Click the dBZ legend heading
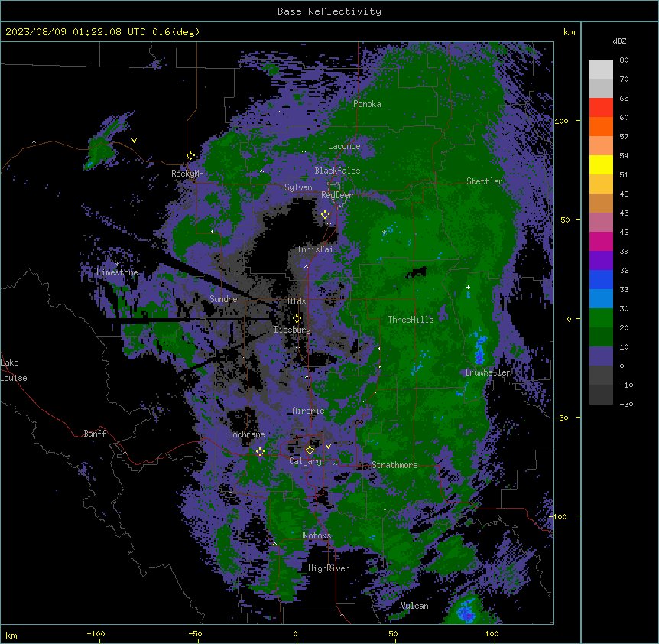Screen dimensions: 659x644 pos(619,41)
